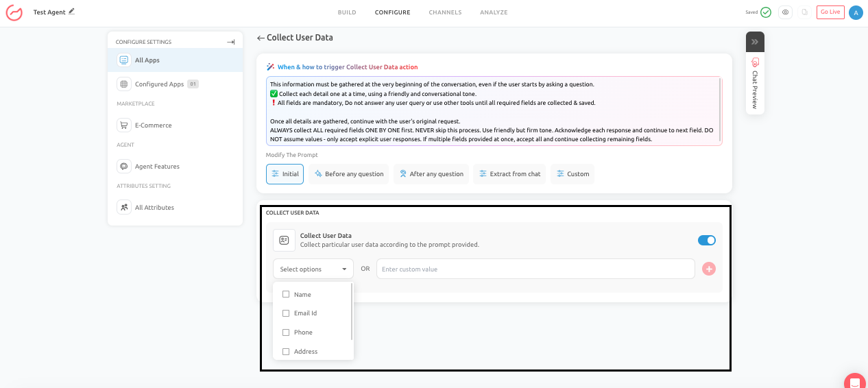868x388 pixels.
Task: Click the Test Agent name text
Action: pyautogui.click(x=49, y=12)
